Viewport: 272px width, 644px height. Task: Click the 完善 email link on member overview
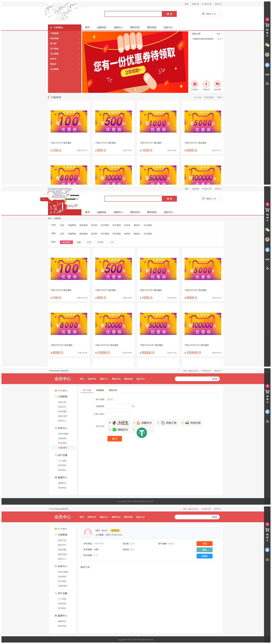click(96, 549)
